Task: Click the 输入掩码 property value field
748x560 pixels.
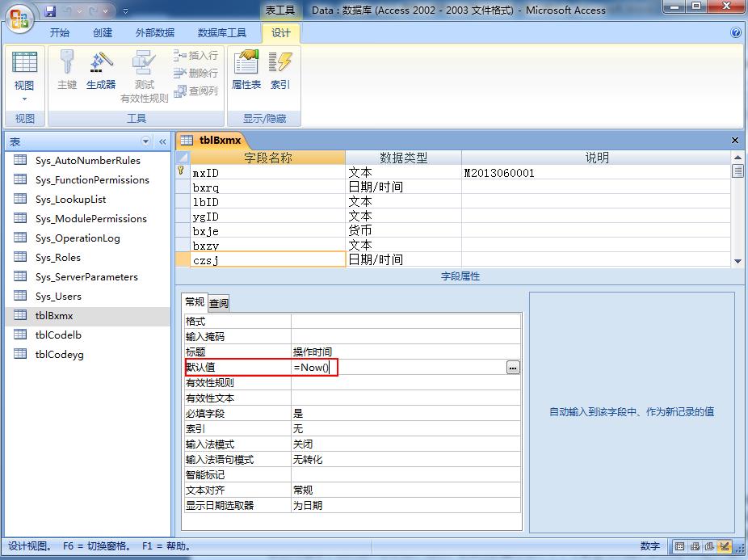Action: click(x=406, y=337)
